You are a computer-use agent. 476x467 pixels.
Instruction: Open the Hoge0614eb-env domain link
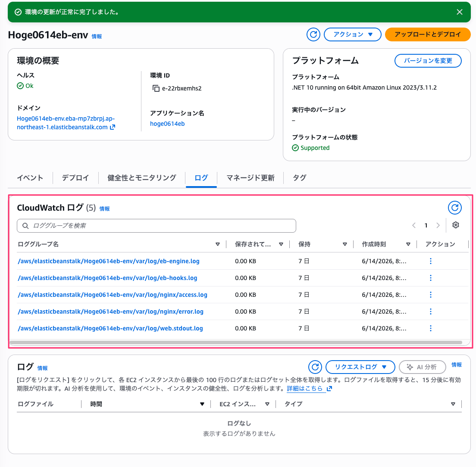[66, 123]
